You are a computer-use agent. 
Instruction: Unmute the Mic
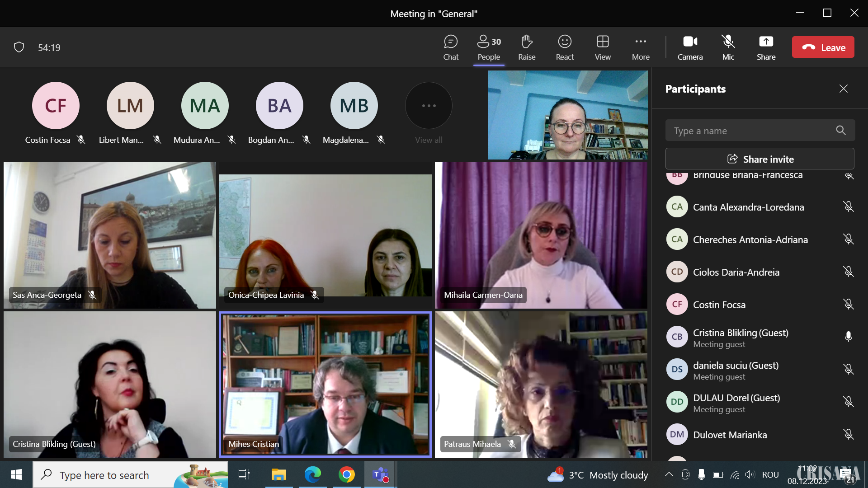(728, 47)
